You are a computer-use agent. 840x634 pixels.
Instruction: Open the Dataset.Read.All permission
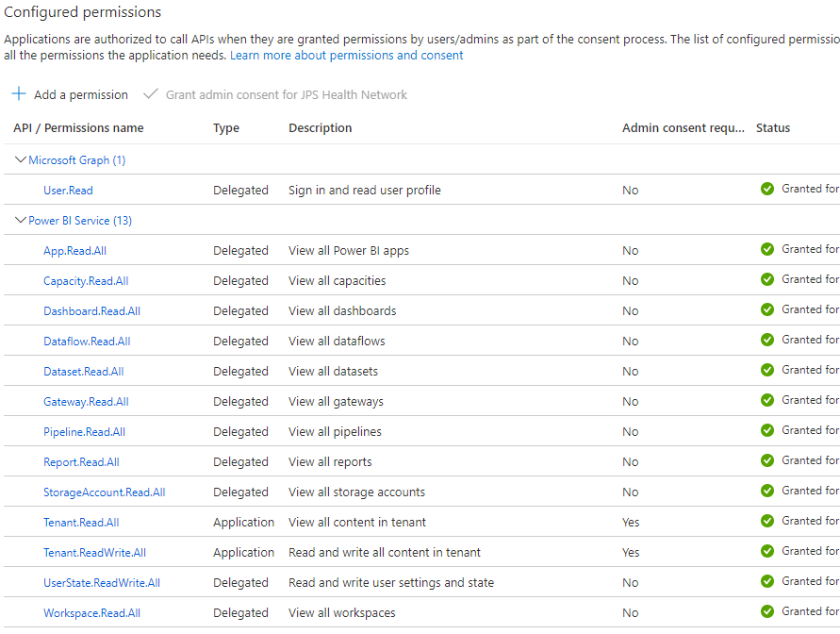click(84, 372)
